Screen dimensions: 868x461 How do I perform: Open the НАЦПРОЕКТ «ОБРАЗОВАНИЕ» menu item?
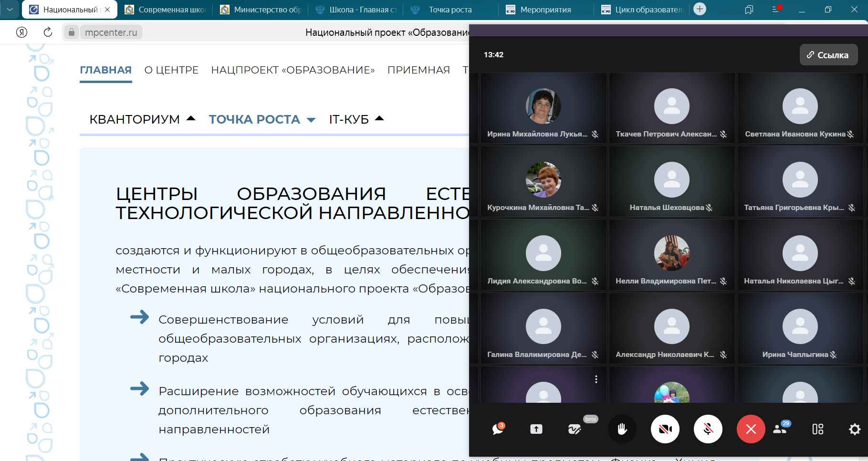coord(293,70)
